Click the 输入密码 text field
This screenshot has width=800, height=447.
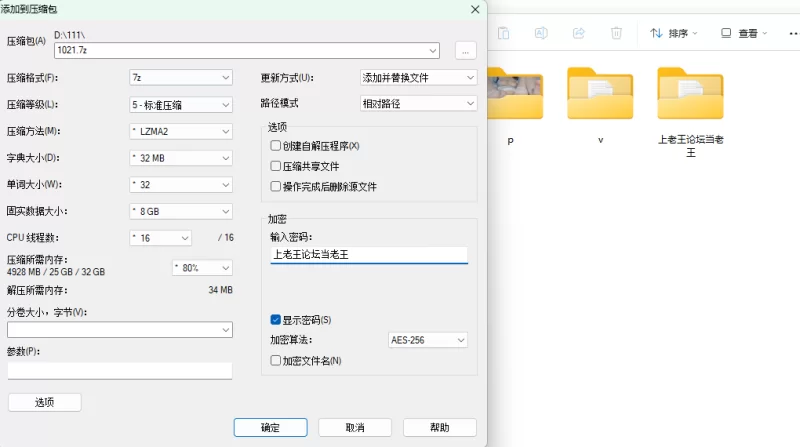tap(368, 254)
